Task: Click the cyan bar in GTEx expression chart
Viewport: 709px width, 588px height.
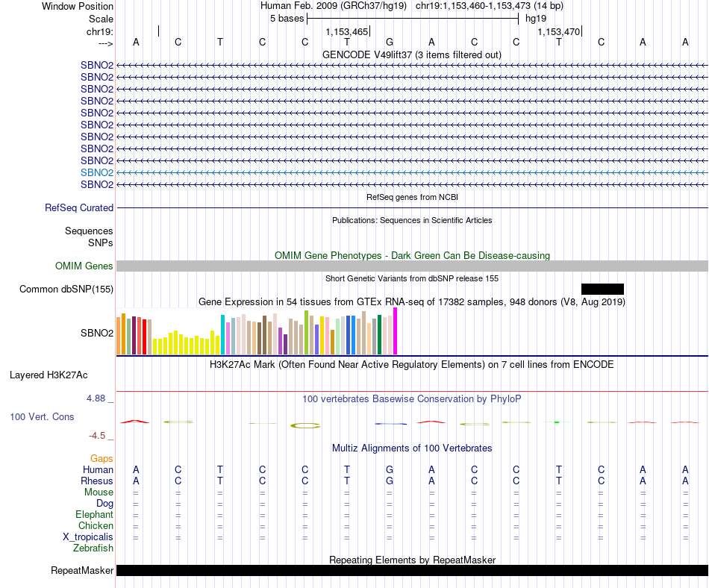Action: [x=222, y=334]
